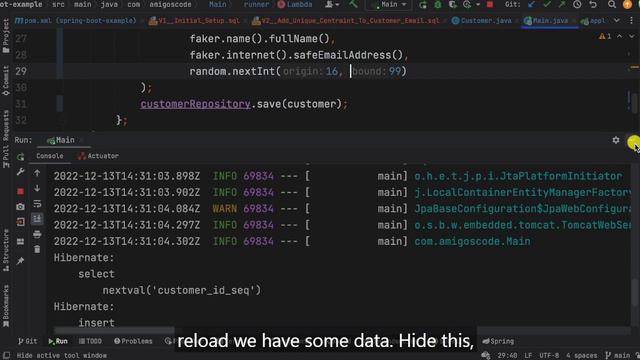
Task: Click the build hammer icon
Action: click(353, 4)
